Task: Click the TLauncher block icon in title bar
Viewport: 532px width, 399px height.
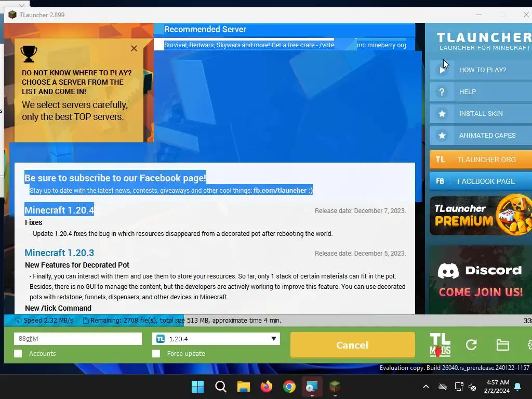Action: coord(12,15)
